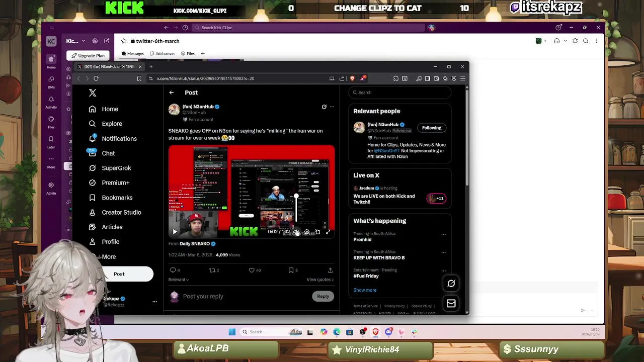Open more options for Premhid trend
The height and width of the screenshot is (362, 644).
click(x=443, y=234)
